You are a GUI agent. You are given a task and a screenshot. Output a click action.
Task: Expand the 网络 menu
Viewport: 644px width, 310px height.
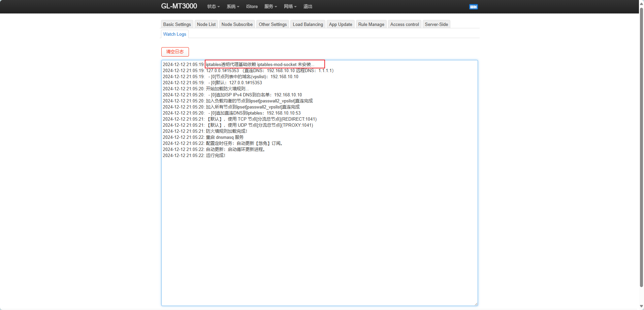tap(290, 6)
